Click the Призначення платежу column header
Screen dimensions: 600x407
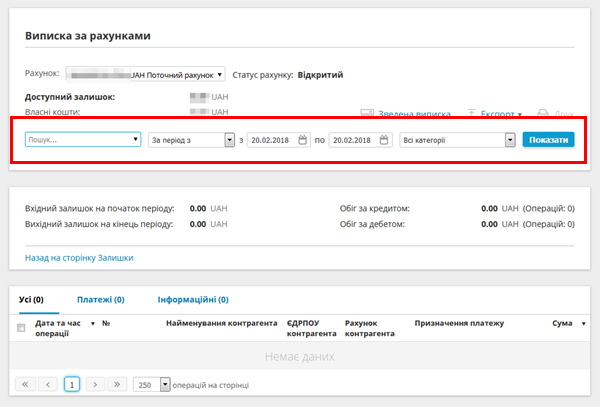[x=459, y=323]
